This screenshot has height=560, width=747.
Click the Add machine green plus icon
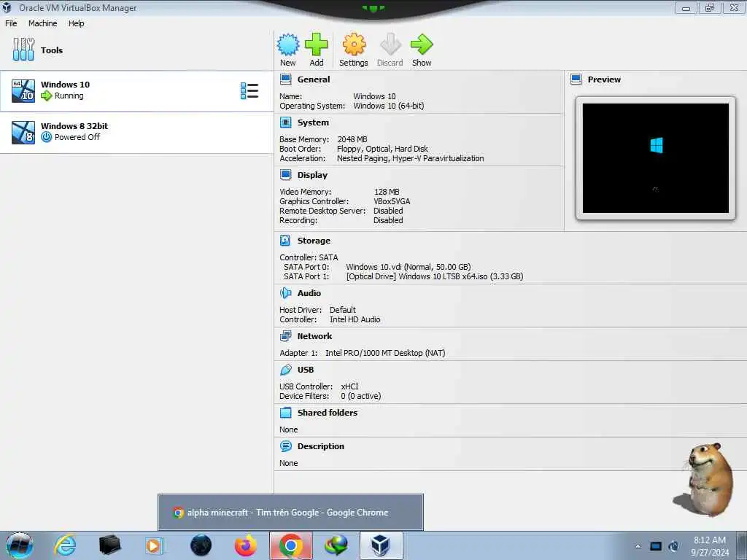pos(317,44)
